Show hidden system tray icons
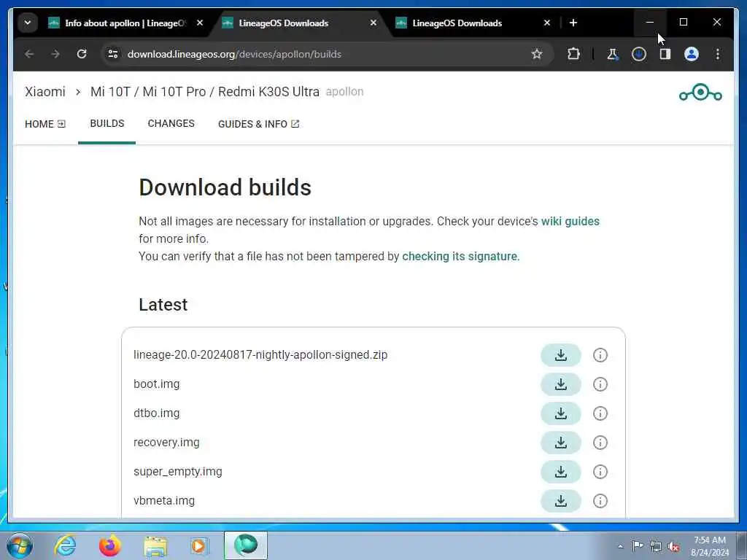Viewport: 747px width, 560px height. pyautogui.click(x=620, y=547)
